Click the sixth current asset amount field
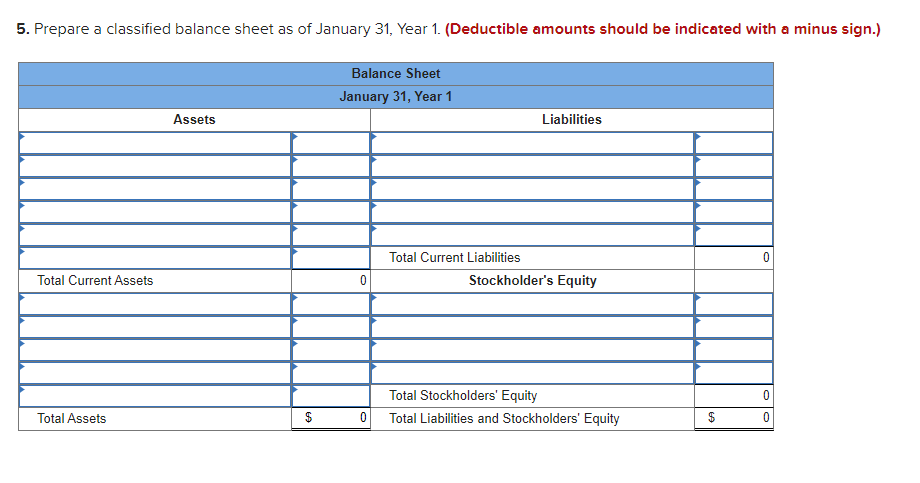Screen dimensions: 920x483 click(x=331, y=258)
